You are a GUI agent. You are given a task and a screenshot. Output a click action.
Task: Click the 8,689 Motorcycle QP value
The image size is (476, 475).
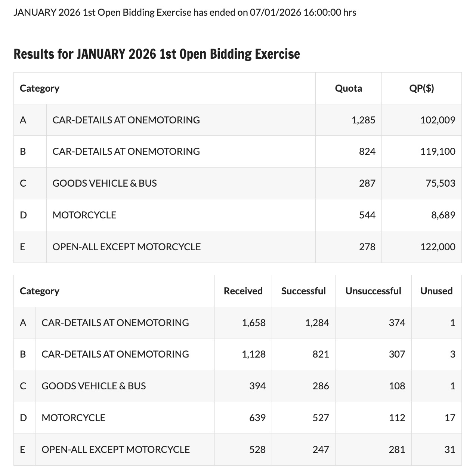pos(443,215)
